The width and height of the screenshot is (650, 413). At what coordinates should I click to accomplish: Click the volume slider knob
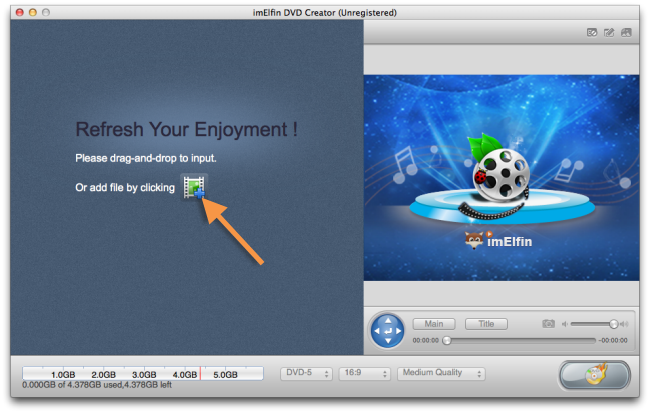614,324
